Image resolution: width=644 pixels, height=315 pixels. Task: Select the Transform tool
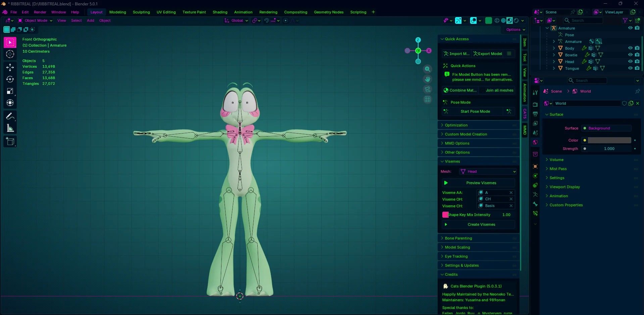pos(10,103)
